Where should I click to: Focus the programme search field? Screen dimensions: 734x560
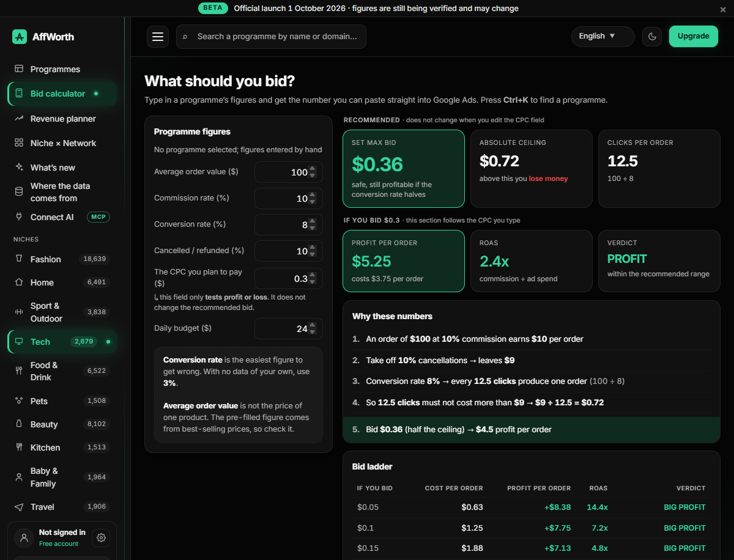[271, 37]
